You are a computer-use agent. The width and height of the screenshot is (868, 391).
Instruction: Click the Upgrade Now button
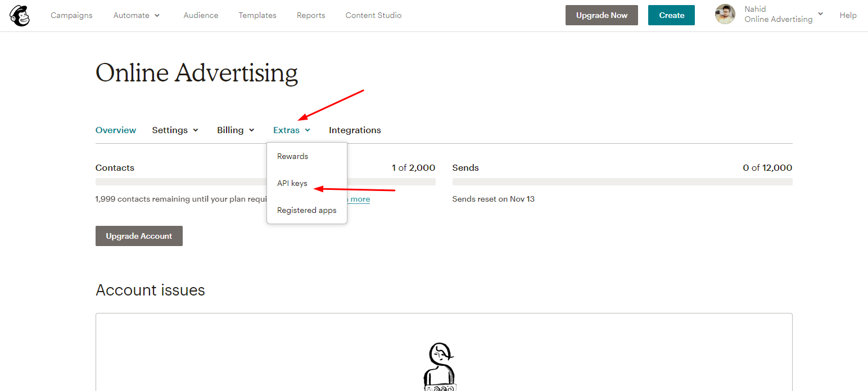602,15
